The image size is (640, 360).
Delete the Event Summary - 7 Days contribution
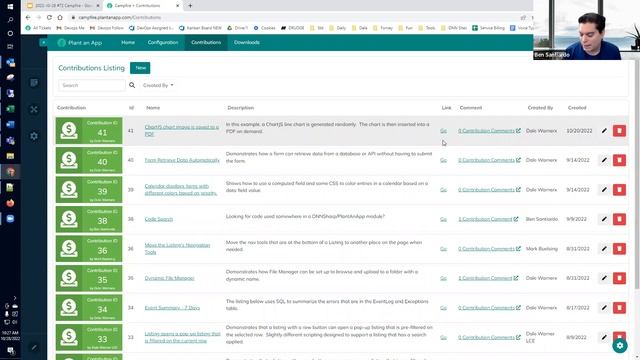point(619,308)
